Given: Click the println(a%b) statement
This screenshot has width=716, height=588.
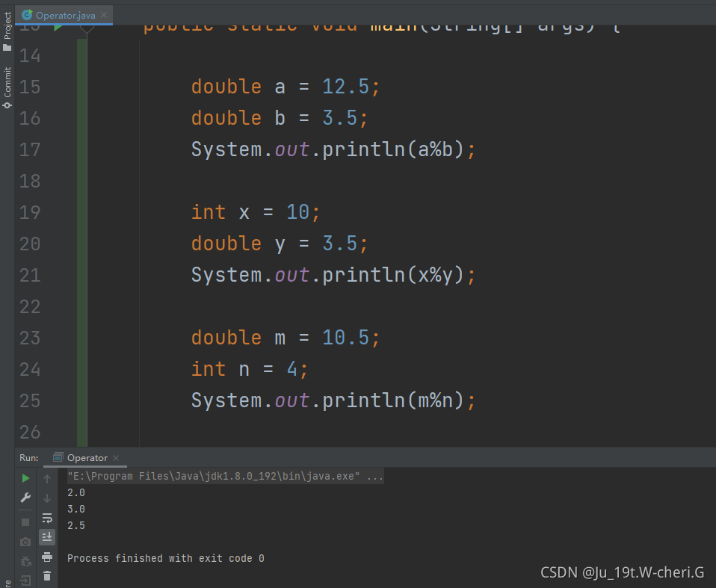Looking at the screenshot, I should pyautogui.click(x=333, y=149).
